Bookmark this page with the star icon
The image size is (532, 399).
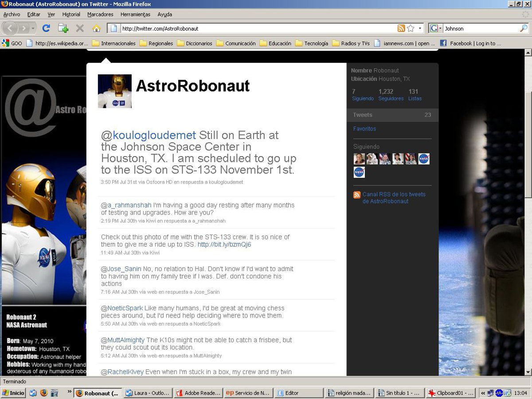(x=411, y=28)
